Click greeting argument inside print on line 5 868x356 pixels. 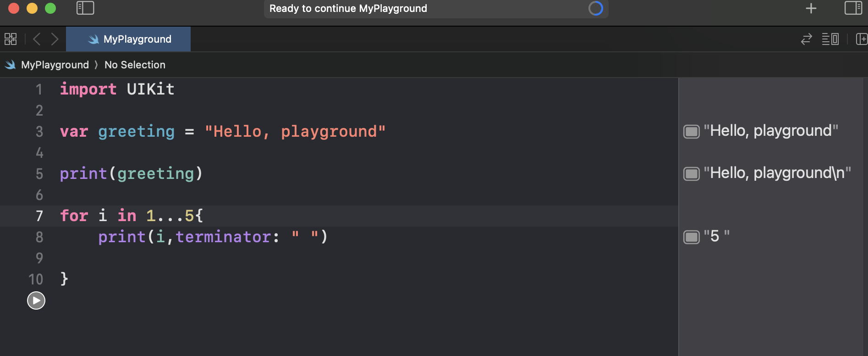pos(155,173)
